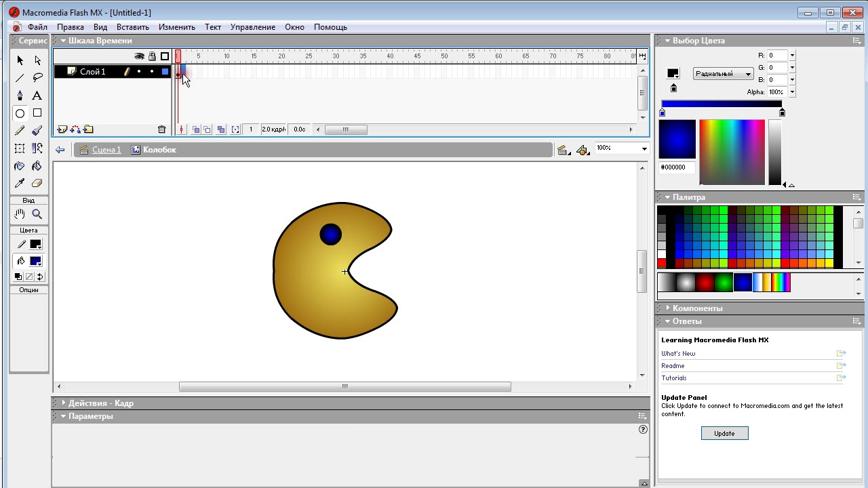The width and height of the screenshot is (868, 488).
Task: Select the Paint Bucket tool
Action: pos(37,166)
